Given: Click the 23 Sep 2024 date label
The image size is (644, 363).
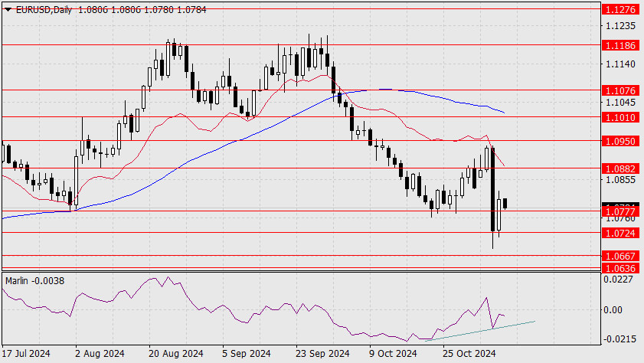Looking at the screenshot, I should (x=322, y=354).
